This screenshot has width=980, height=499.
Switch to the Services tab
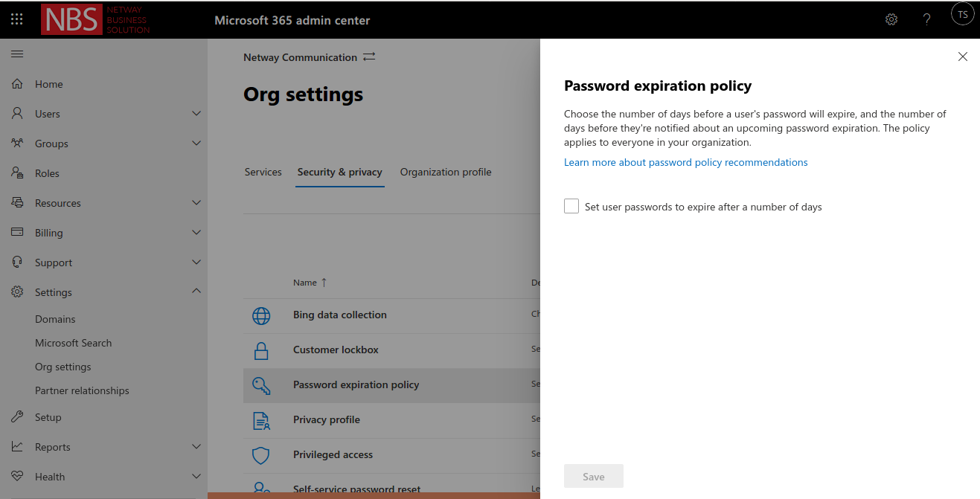pos(263,172)
